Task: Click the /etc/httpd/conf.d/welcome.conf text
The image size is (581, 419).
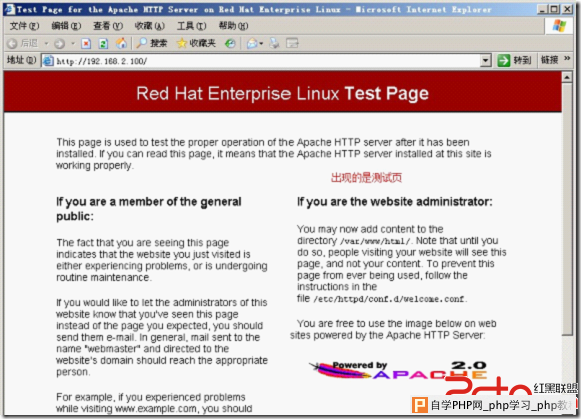Action: point(389,299)
